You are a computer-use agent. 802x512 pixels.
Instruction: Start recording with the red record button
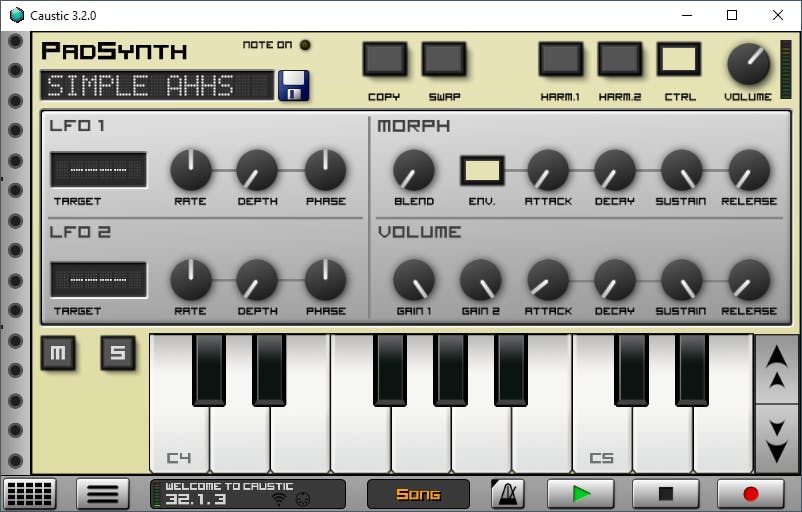point(750,494)
